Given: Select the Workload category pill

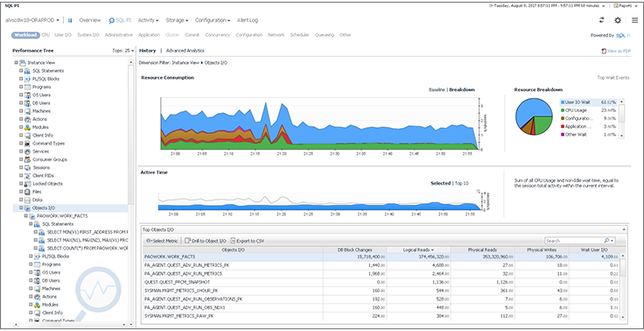Looking at the screenshot, I should pos(25,35).
